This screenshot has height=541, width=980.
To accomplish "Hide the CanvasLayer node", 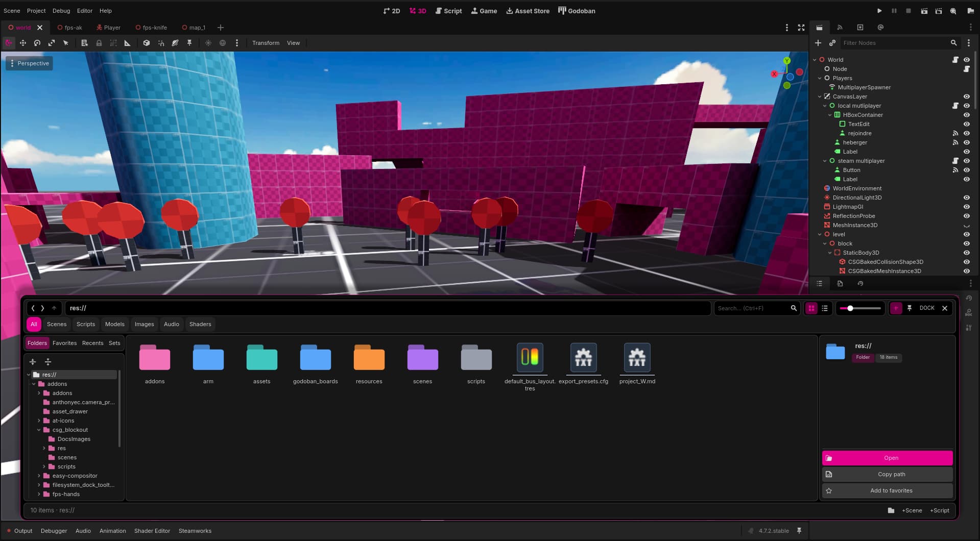I will click(967, 96).
